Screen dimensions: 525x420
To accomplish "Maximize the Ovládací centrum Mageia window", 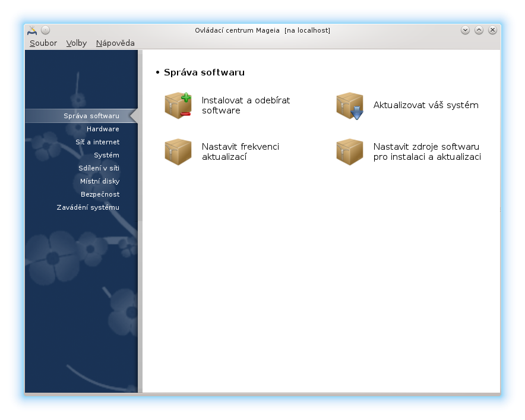I will tap(479, 30).
